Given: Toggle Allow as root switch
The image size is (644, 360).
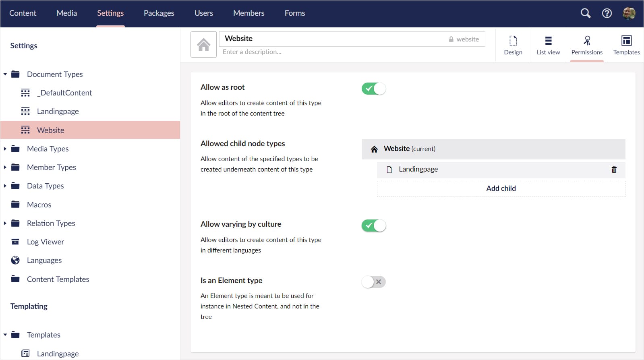Looking at the screenshot, I should pyautogui.click(x=374, y=89).
